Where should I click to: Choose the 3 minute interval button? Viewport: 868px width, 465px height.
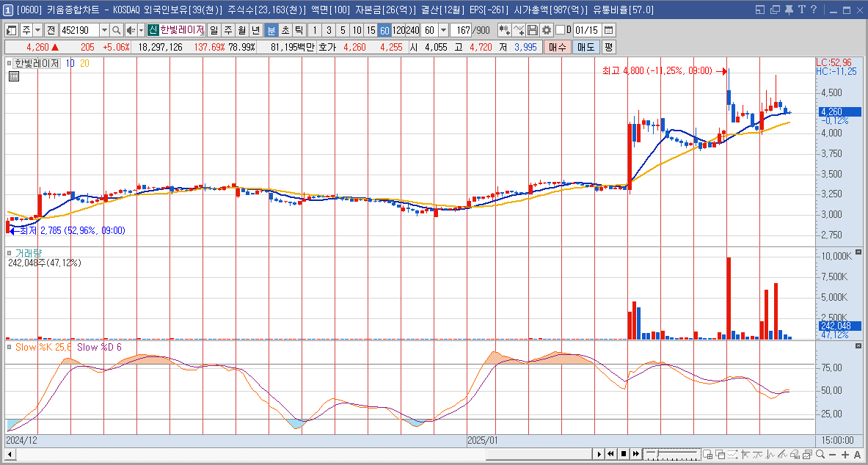coord(329,30)
